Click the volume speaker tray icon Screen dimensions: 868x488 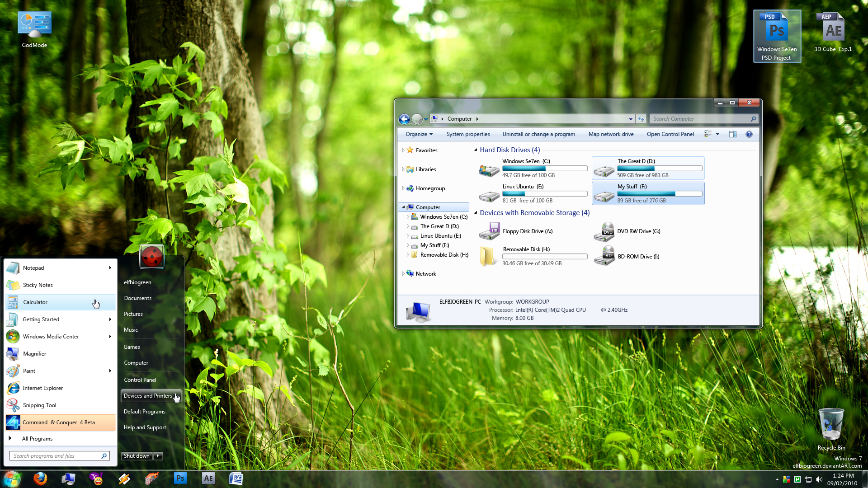[819, 479]
